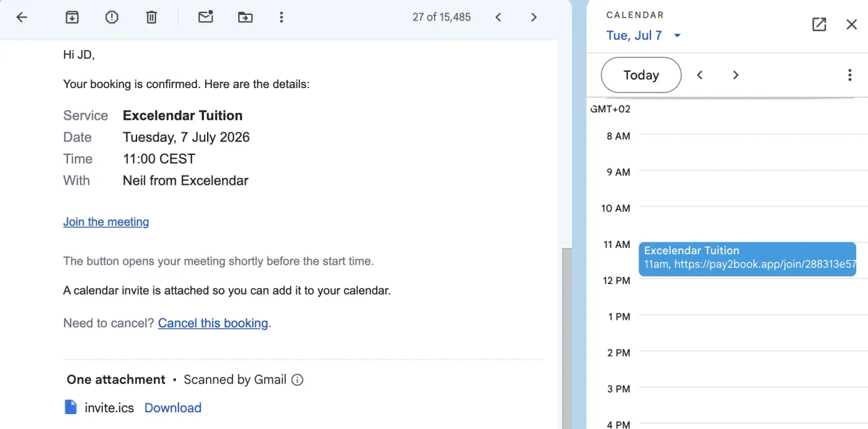This screenshot has width=868, height=429.
Task: Click the CALENDAR panel heading
Action: pyautogui.click(x=635, y=15)
